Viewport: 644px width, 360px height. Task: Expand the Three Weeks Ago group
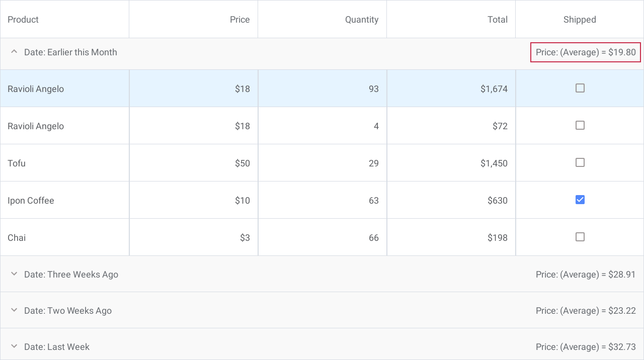click(14, 274)
